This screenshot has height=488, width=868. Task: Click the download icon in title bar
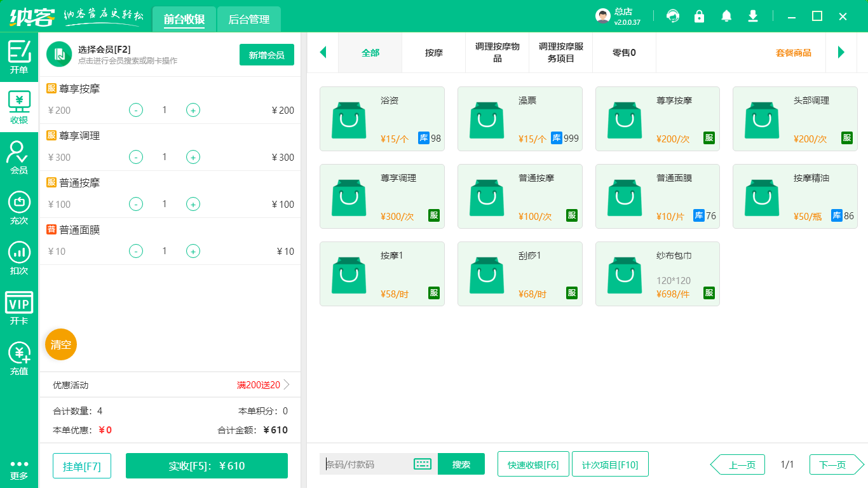tap(753, 17)
